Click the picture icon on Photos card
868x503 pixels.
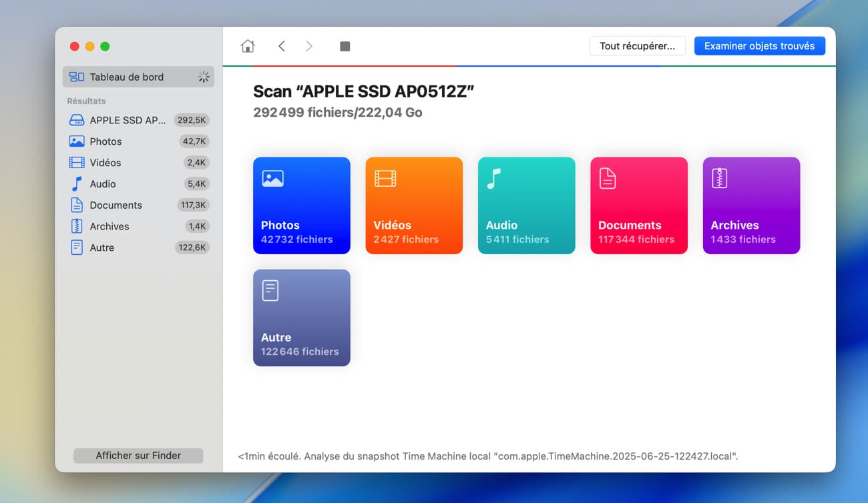coord(272,178)
